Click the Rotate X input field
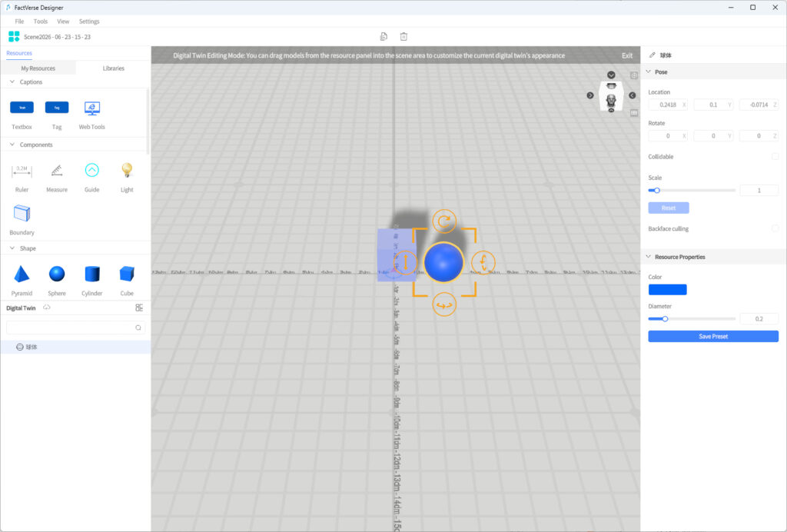 pyautogui.click(x=668, y=135)
